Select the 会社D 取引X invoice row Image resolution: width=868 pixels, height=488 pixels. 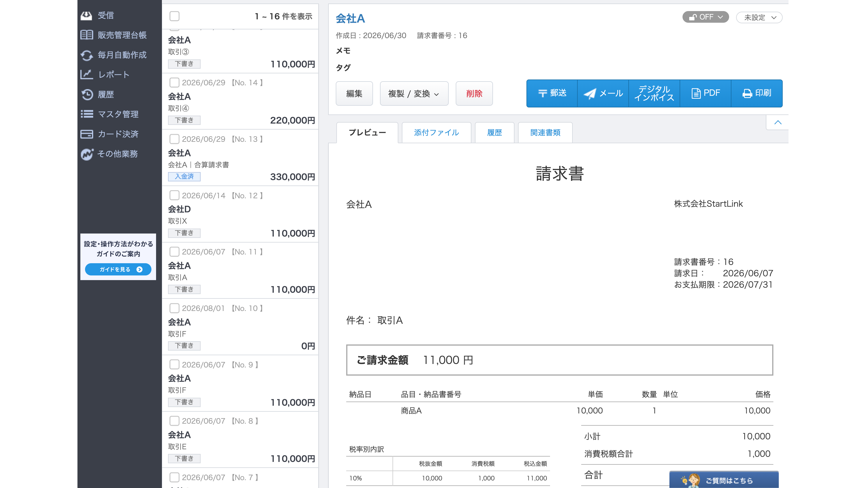point(240,214)
